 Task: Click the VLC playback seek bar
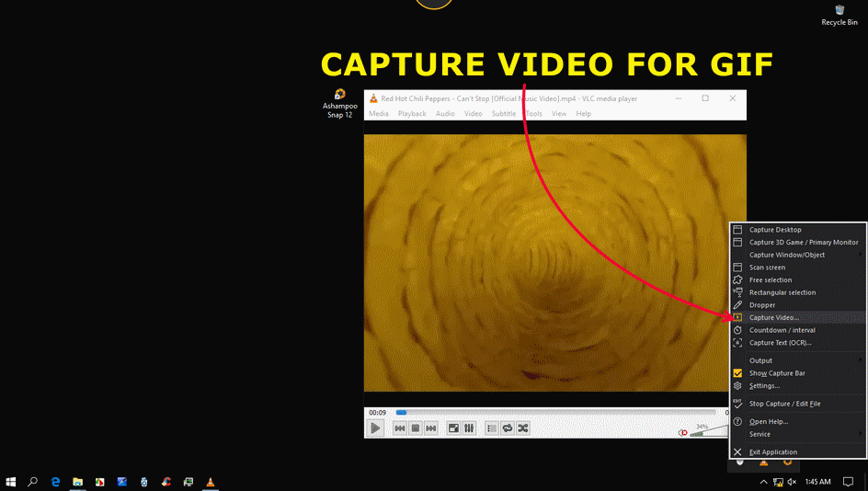[555, 413]
